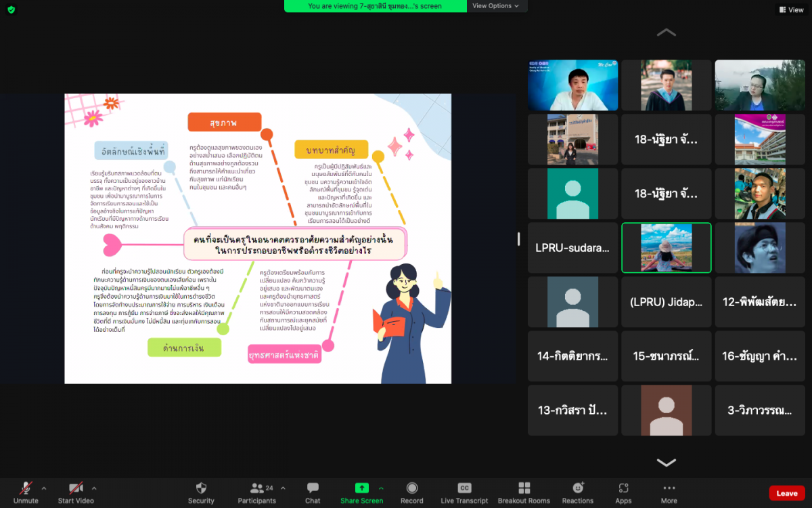This screenshot has height=508, width=812.
Task: Show next participants with down chevron
Action: pos(667,463)
